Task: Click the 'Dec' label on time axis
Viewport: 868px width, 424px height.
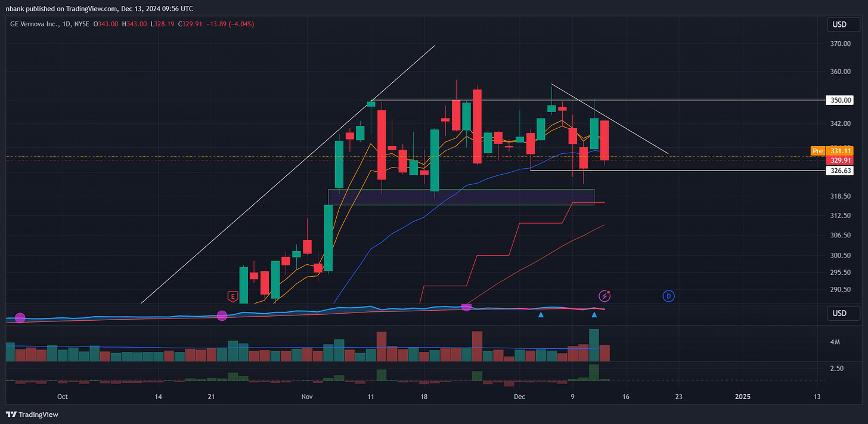Action: pos(519,397)
